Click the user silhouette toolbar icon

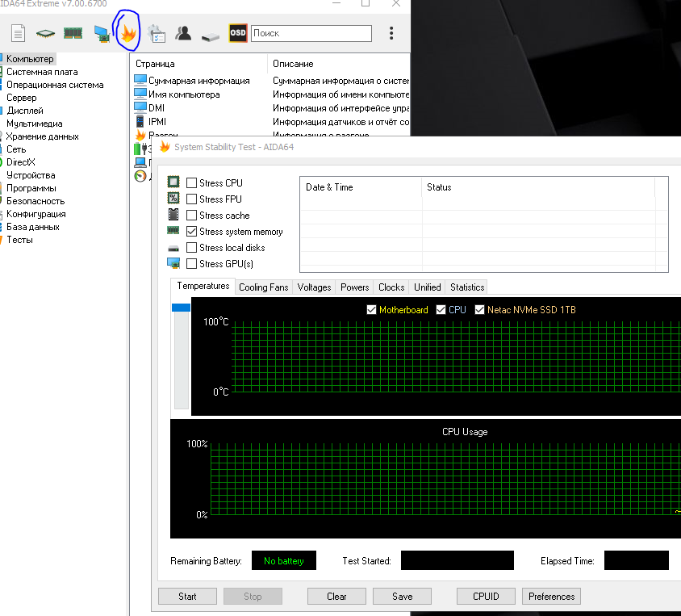click(x=183, y=33)
